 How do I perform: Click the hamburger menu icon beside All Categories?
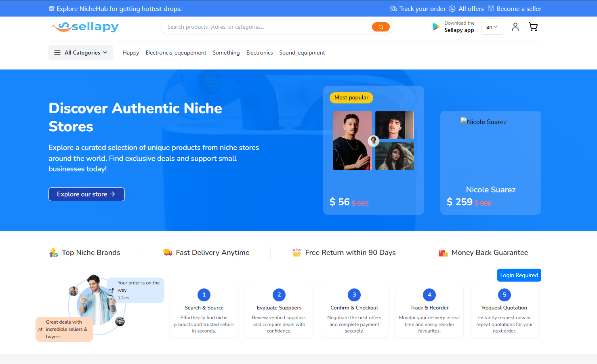[x=57, y=53]
